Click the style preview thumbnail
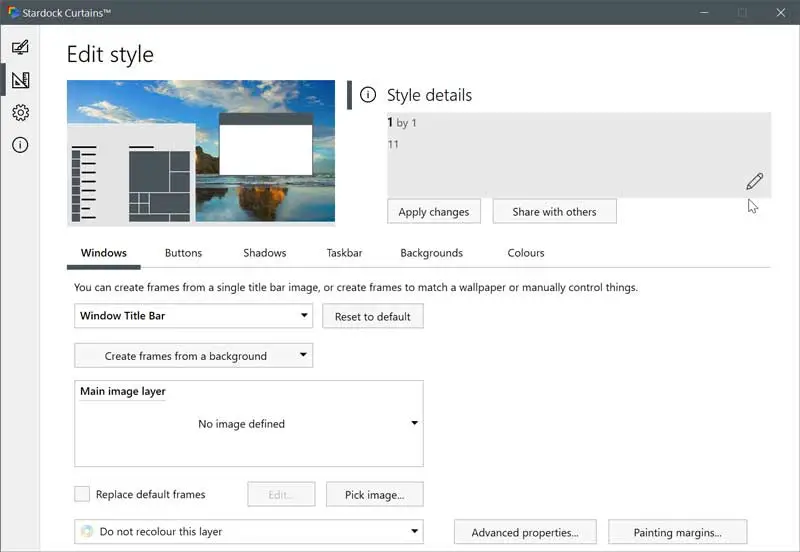Viewport: 800px width, 552px height. [x=201, y=152]
